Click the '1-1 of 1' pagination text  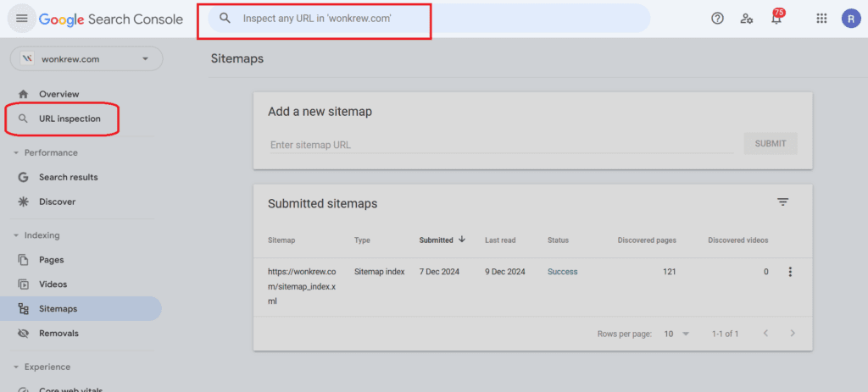[x=726, y=334]
